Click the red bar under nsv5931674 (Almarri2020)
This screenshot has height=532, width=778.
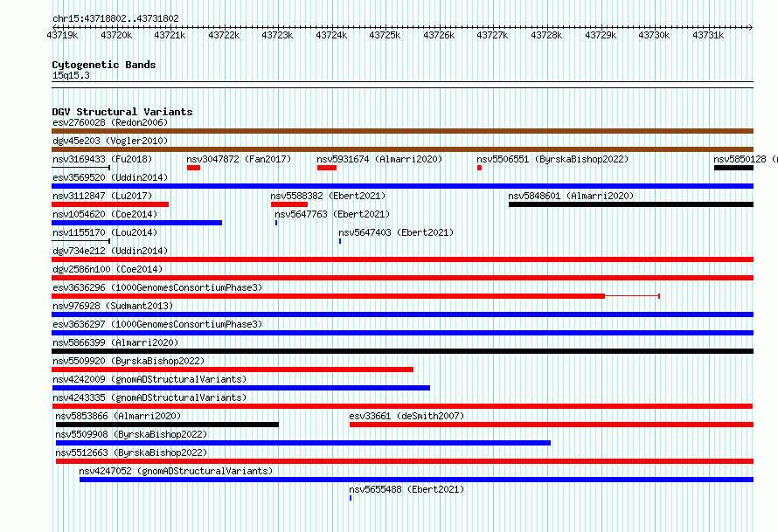click(327, 168)
